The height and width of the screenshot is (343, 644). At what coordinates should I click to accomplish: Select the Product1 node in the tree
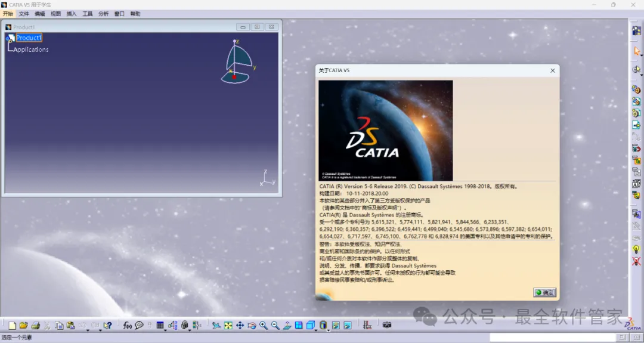29,38
